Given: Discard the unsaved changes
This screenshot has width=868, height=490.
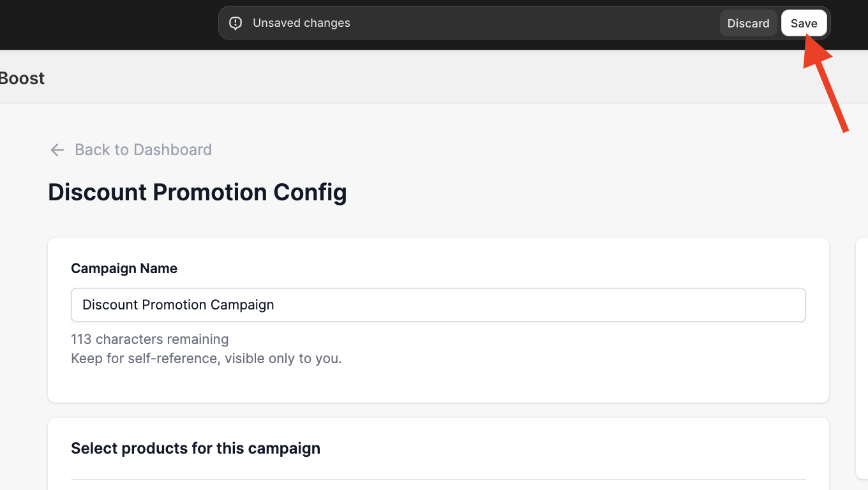Looking at the screenshot, I should [x=748, y=24].
